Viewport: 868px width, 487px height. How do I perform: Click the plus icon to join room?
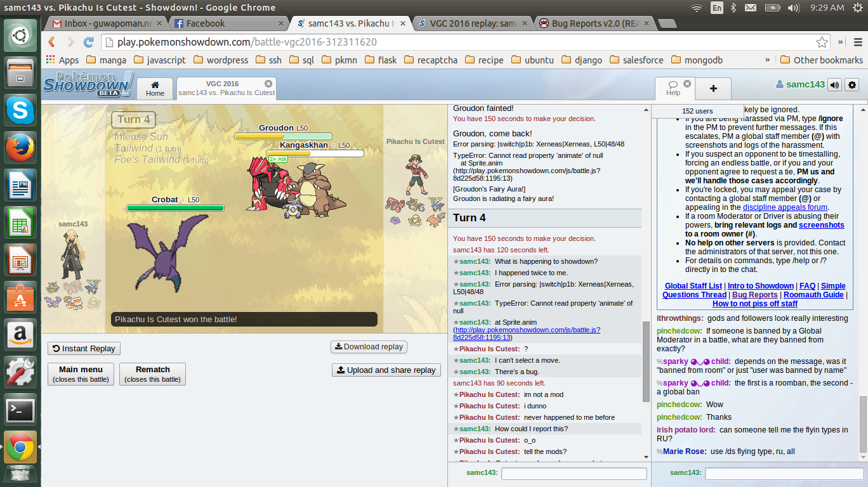(713, 89)
